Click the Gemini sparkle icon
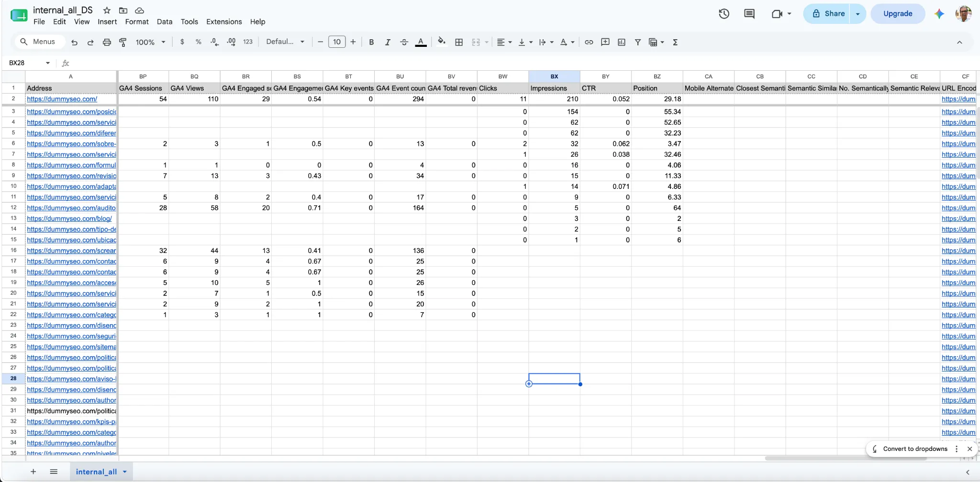Image resolution: width=980 pixels, height=482 pixels. tap(939, 14)
